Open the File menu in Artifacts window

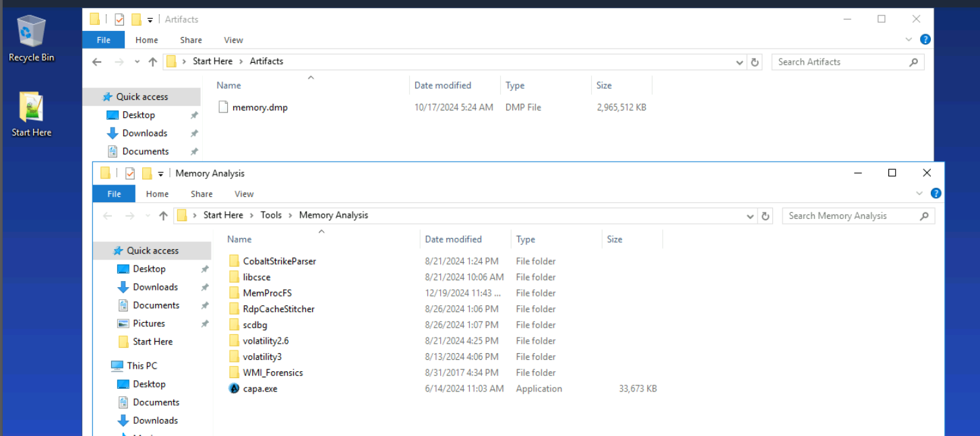[103, 40]
